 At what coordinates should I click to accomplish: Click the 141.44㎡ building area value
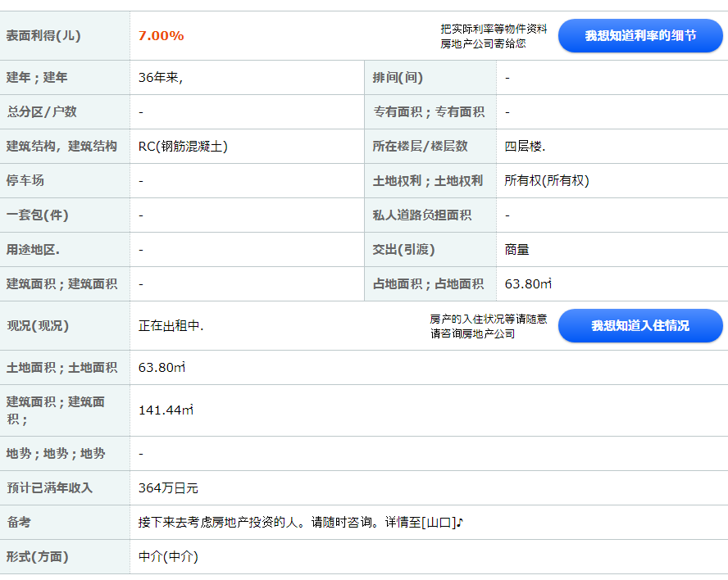166,410
